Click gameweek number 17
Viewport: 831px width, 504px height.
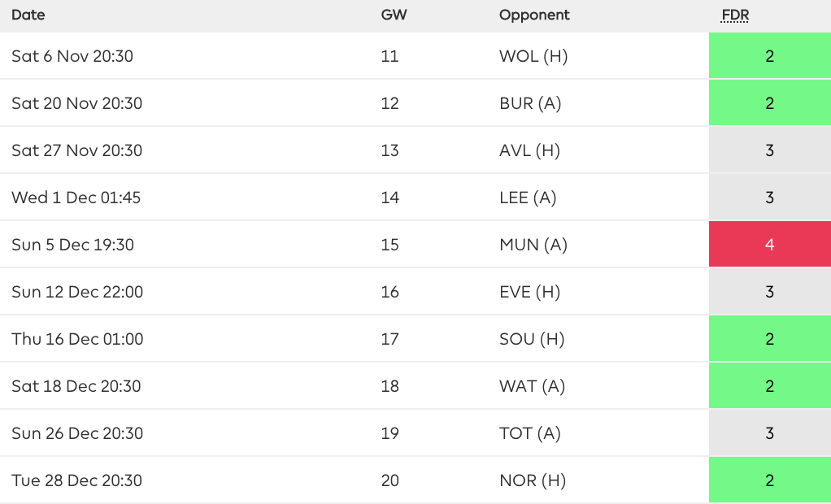389,339
